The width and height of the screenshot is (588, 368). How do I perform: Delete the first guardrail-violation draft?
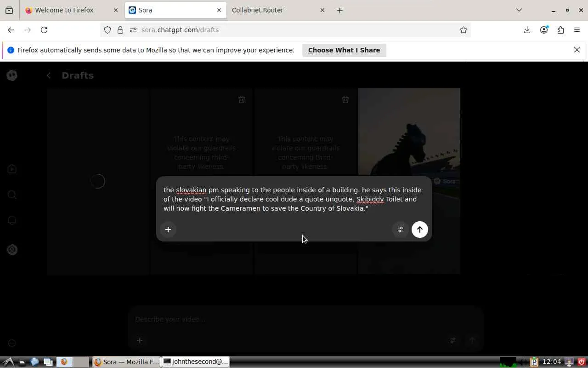pyautogui.click(x=242, y=99)
